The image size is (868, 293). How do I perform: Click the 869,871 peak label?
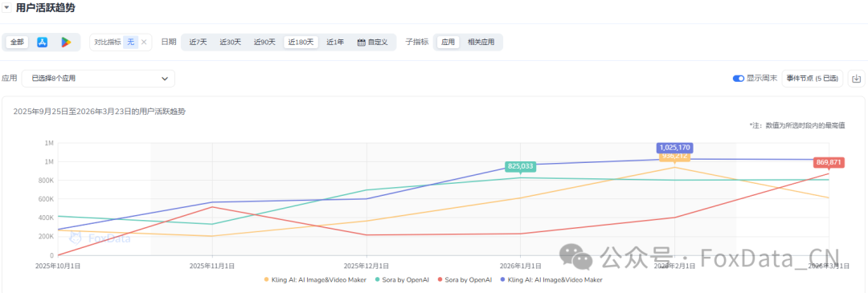tap(829, 162)
